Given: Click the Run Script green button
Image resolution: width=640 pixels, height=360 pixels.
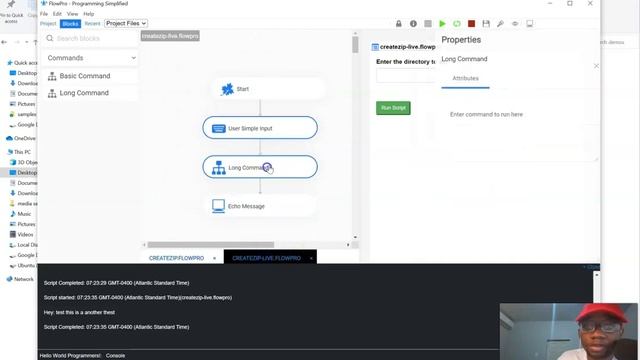Looking at the screenshot, I should coord(393,108).
